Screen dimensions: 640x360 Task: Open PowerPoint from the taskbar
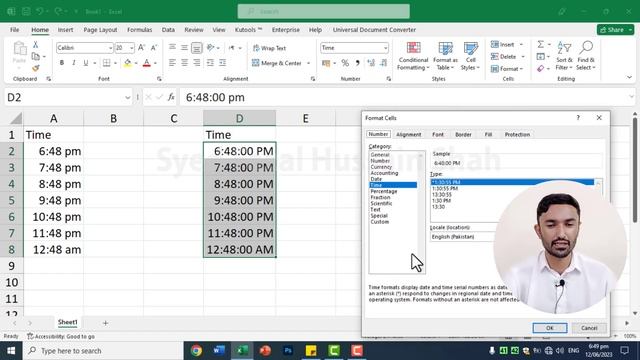coord(265,351)
